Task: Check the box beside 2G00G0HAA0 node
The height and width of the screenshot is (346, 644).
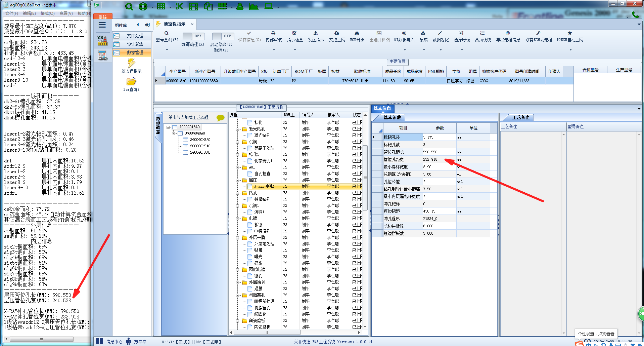Action: coord(185,153)
